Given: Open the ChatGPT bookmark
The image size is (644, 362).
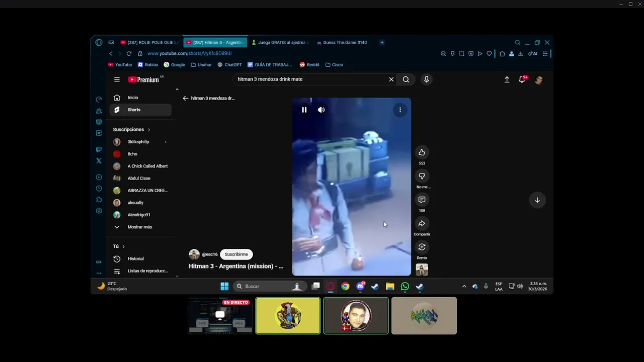Looking at the screenshot, I should click(229, 64).
